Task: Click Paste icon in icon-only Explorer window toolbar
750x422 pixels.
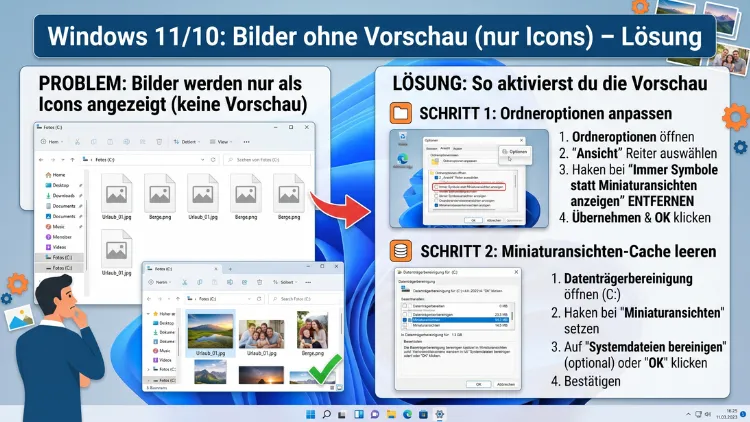Action: tap(110, 142)
